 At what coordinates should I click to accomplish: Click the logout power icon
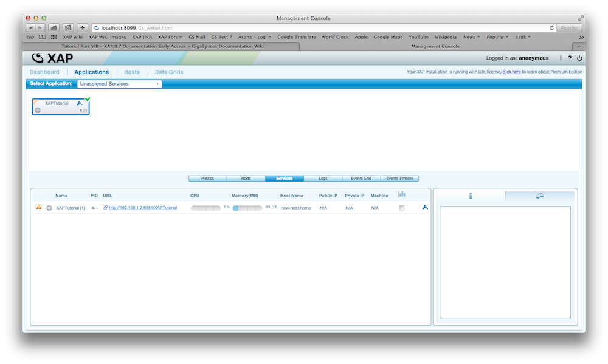pos(579,58)
